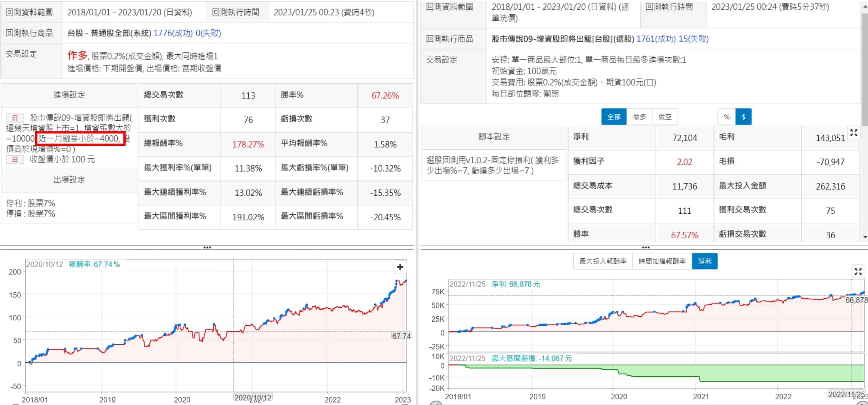
Task: Click the 日 badge beside 收盤價小於 100 元
Action: 15,160
